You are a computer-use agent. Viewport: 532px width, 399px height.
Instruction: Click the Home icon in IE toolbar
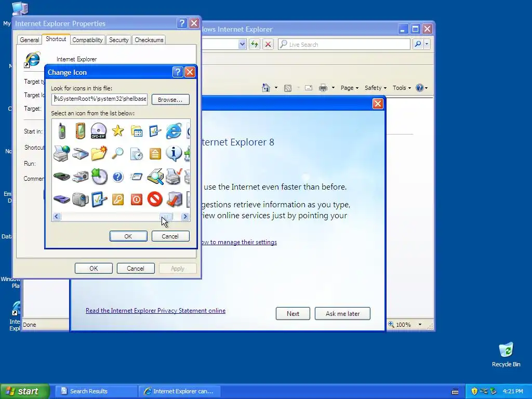(x=266, y=88)
